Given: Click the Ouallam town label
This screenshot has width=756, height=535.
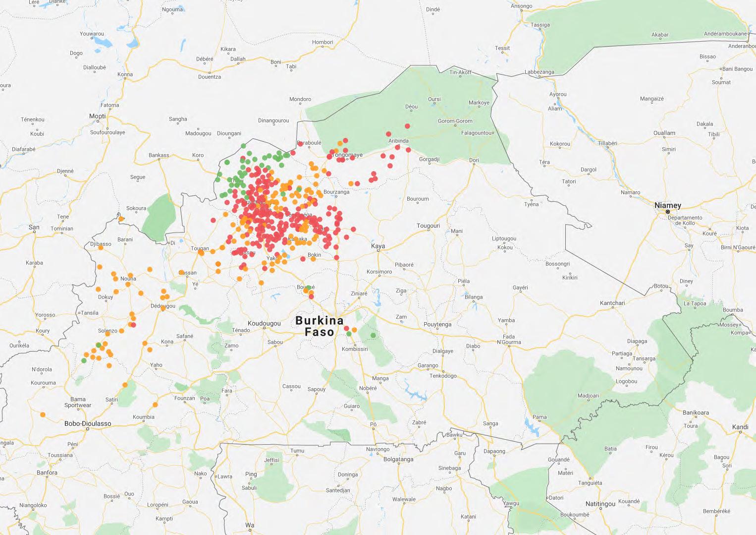Looking at the screenshot, I should tap(664, 133).
